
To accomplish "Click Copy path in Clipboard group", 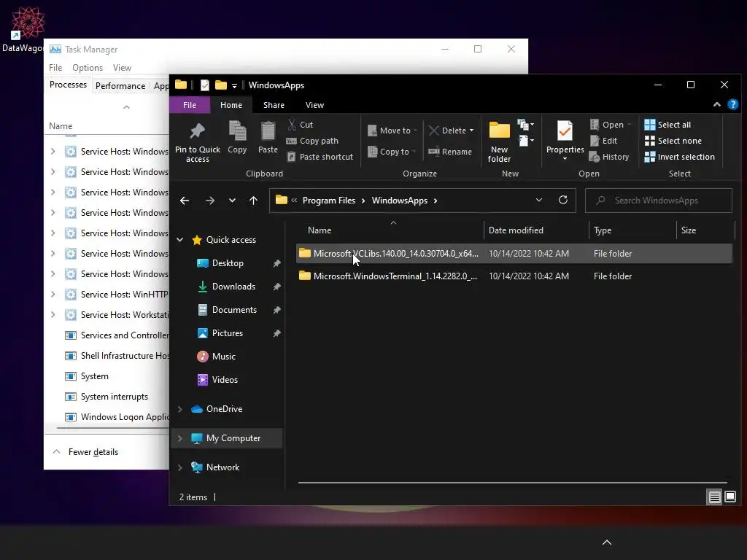I will pos(312,141).
